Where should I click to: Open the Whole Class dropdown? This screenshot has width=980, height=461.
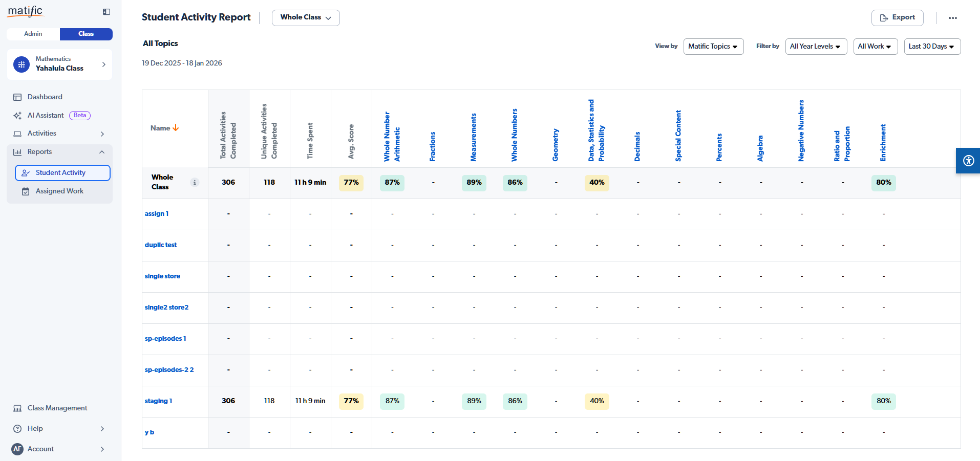pyautogui.click(x=306, y=17)
